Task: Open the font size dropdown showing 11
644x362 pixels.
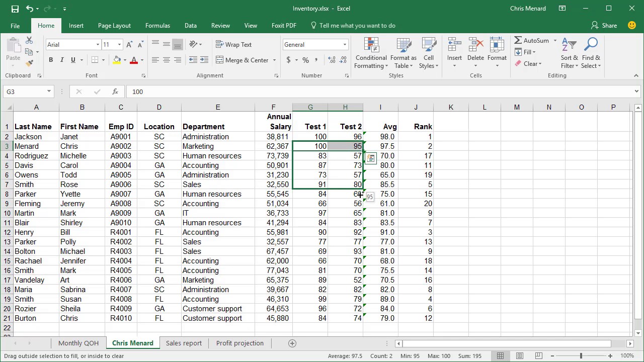Action: [119, 45]
